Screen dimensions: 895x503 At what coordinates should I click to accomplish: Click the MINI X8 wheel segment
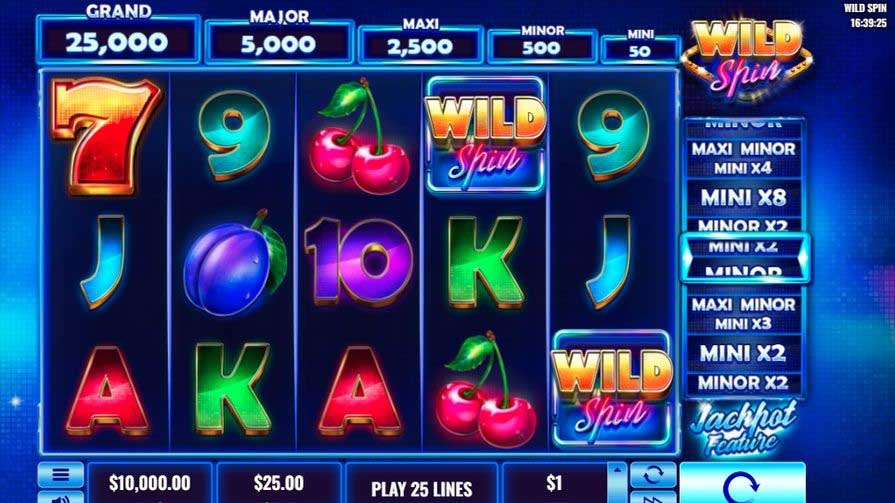coord(743,198)
